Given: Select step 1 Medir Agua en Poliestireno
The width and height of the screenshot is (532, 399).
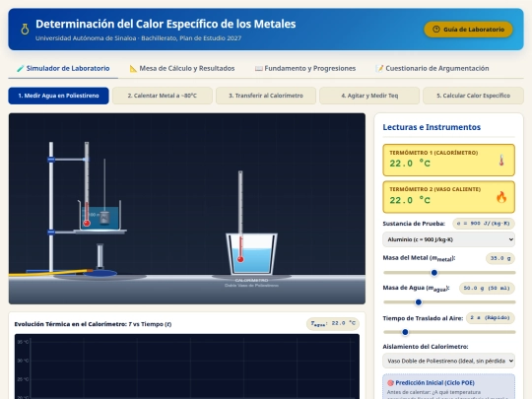Looking at the screenshot, I should pyautogui.click(x=59, y=96).
